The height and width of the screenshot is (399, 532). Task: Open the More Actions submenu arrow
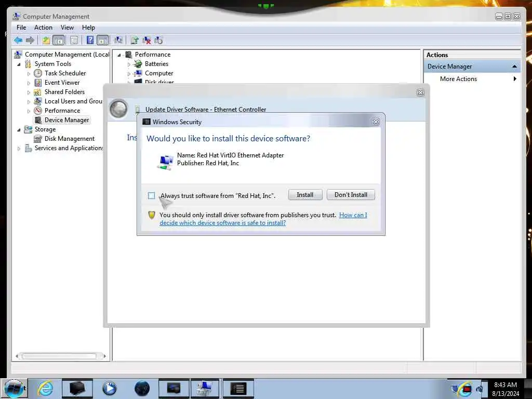[x=515, y=79]
